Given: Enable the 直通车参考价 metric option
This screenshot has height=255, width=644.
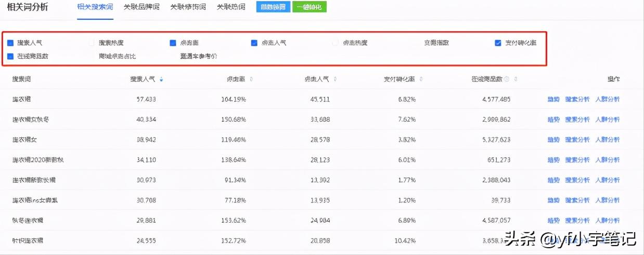Looking at the screenshot, I should (x=199, y=56).
